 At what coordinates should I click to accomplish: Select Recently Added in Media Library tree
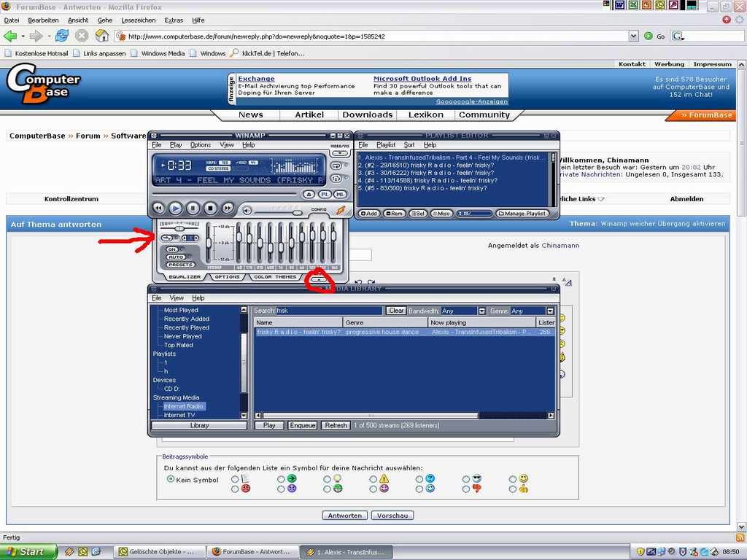click(187, 319)
